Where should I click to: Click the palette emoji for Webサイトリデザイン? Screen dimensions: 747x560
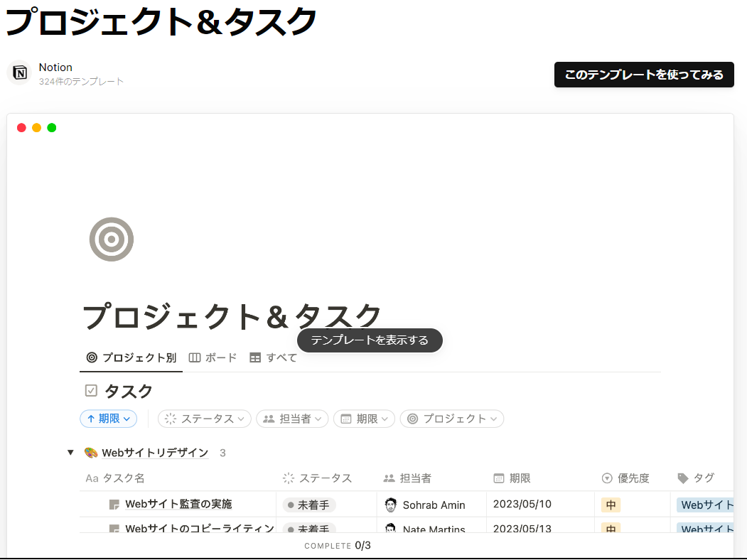click(91, 453)
